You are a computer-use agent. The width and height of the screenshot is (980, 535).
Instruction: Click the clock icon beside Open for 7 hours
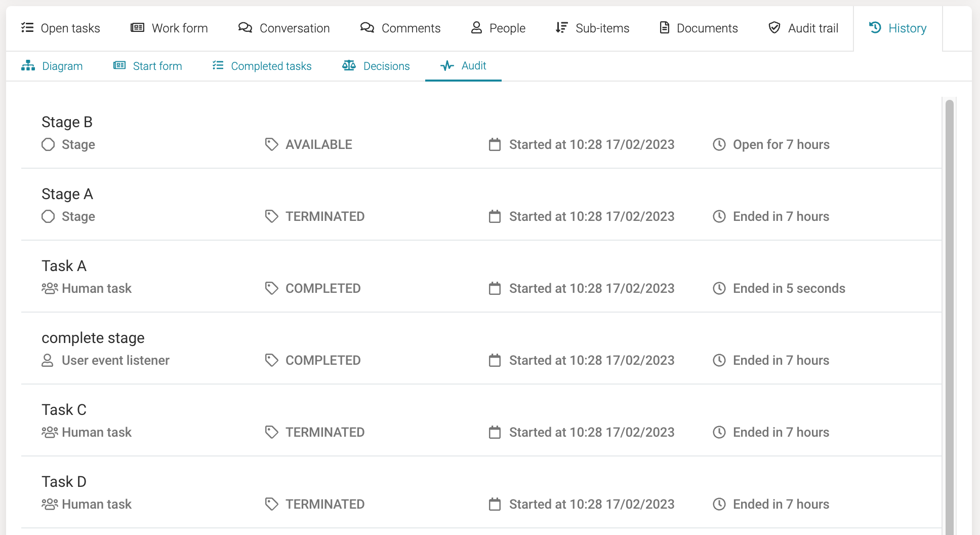click(x=719, y=144)
